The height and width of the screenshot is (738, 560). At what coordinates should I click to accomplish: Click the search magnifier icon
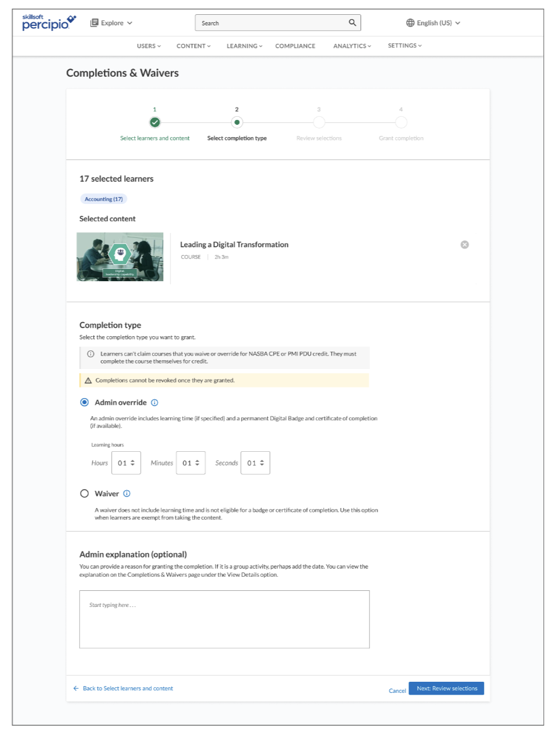(x=352, y=23)
